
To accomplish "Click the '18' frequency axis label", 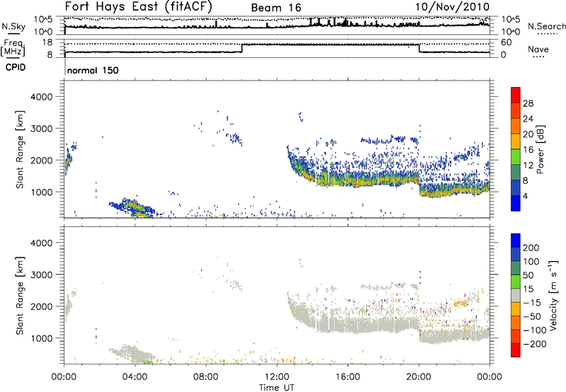I will (47, 42).
